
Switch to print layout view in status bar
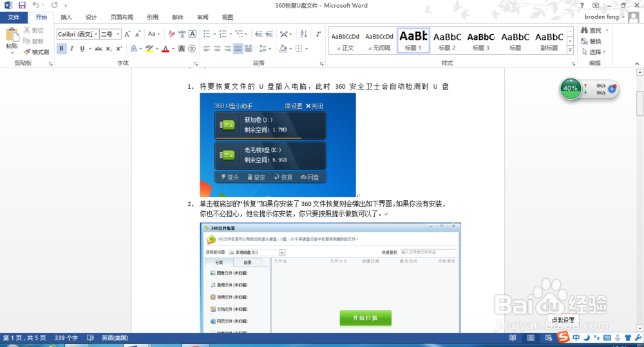[531, 337]
